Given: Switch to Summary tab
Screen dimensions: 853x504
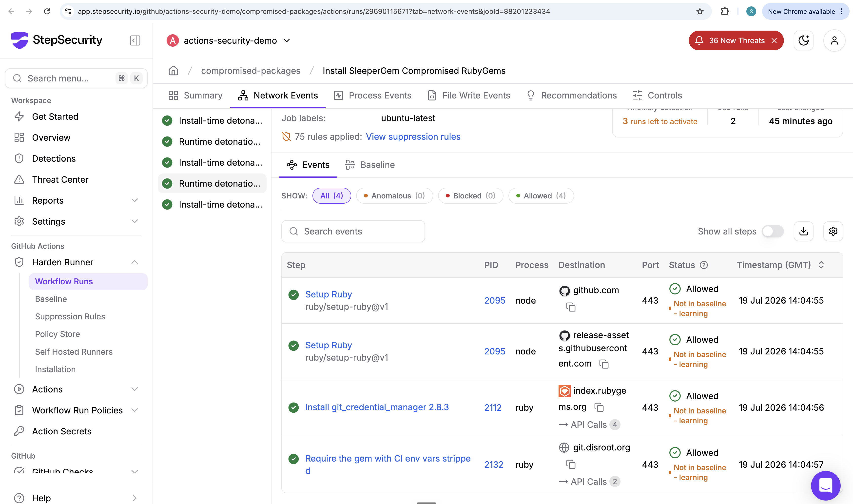Looking at the screenshot, I should 195,96.
